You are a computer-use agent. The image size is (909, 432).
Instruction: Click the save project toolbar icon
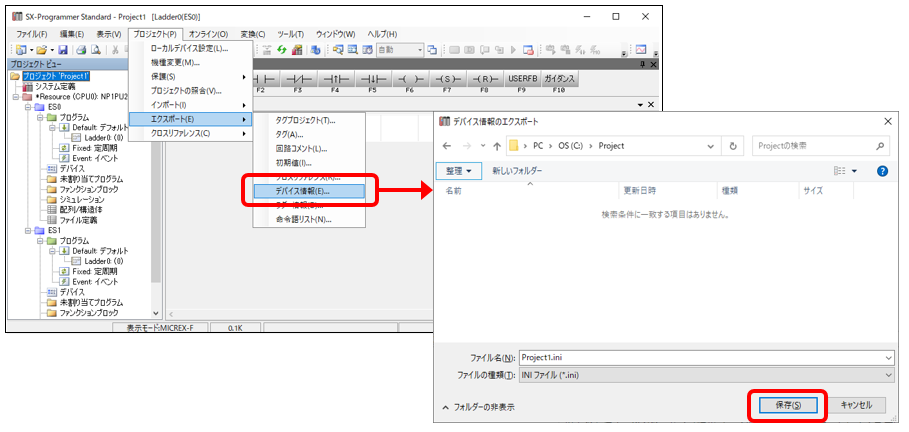(x=63, y=50)
